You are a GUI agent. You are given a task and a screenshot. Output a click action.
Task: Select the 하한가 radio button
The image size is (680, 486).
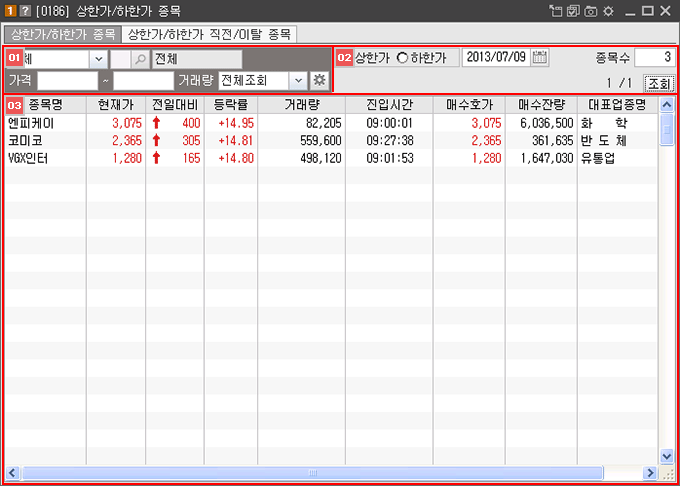pyautogui.click(x=402, y=57)
